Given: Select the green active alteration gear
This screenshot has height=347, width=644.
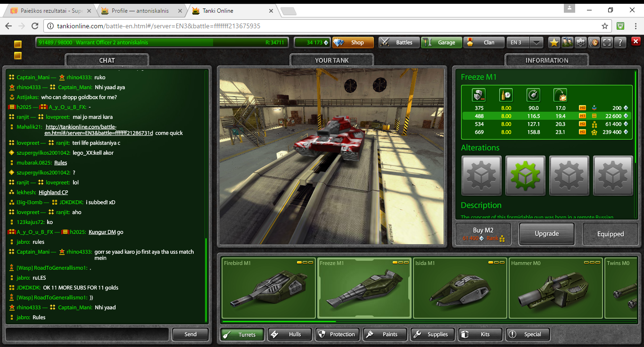Looking at the screenshot, I should pos(525,175).
